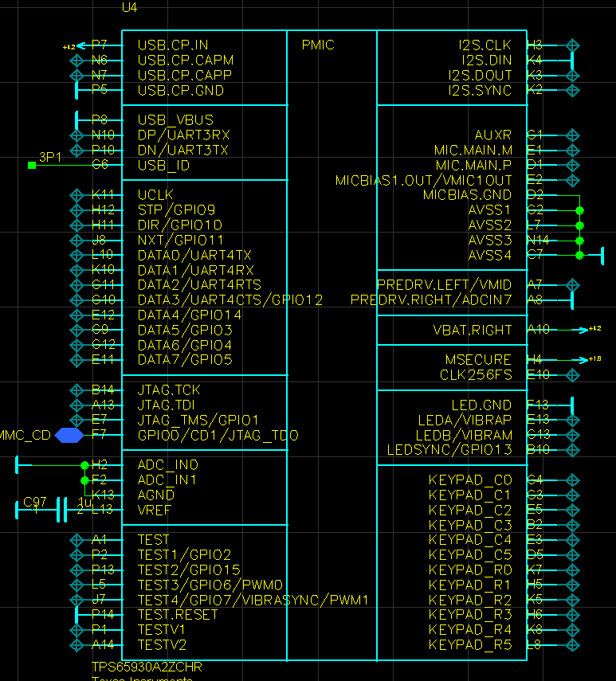Click the LEDA/VIBRAP pin name
Viewport: 616px width, 681px height.
tap(465, 421)
